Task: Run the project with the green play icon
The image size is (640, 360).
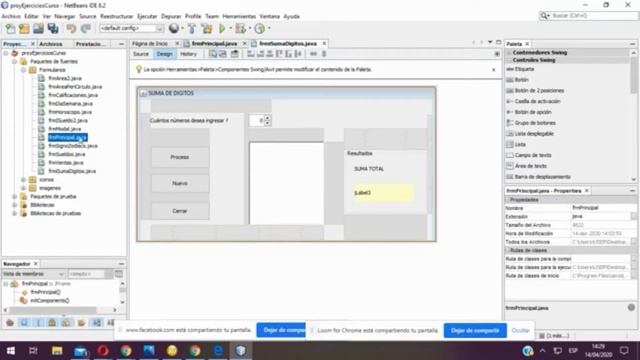Action: [222, 29]
